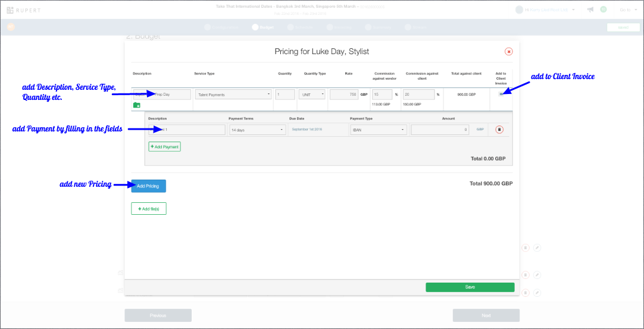Click the green folder icon under Description
The width and height of the screenshot is (644, 329).
coord(137,105)
